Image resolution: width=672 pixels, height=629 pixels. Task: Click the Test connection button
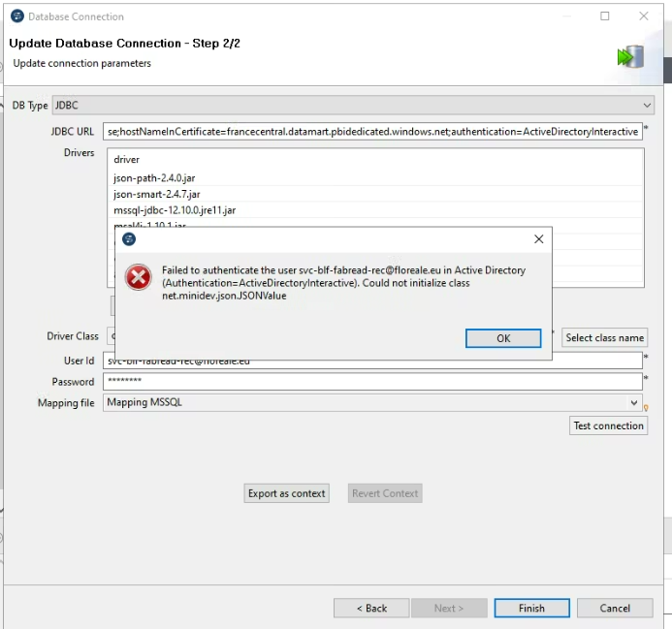609,425
